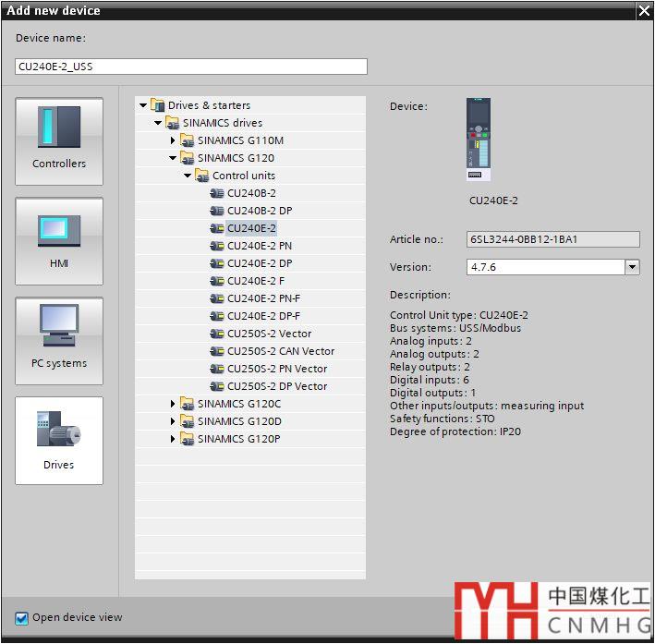The width and height of the screenshot is (655, 644).
Task: Click the CU250S-2 Vector device icon
Action: 217,334
